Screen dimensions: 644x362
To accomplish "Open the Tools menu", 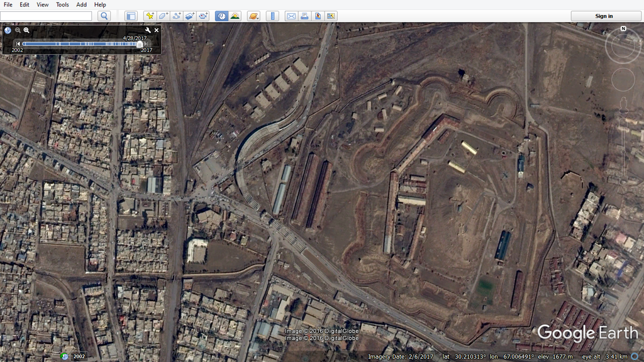I will click(62, 4).
